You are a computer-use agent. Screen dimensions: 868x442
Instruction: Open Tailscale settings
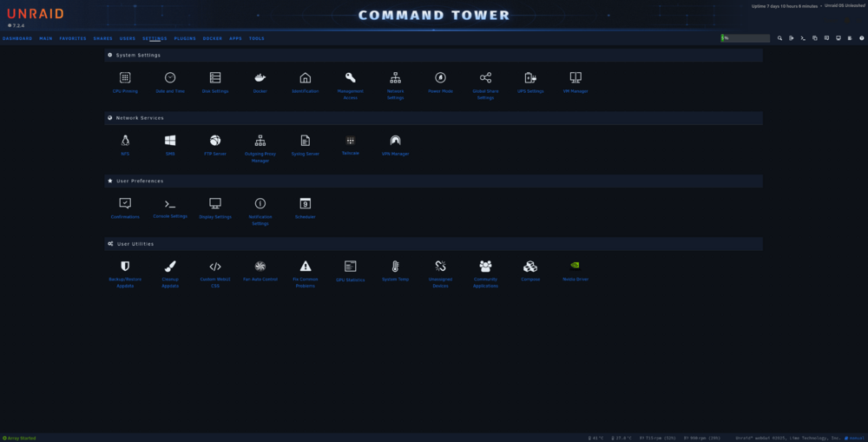(351, 145)
